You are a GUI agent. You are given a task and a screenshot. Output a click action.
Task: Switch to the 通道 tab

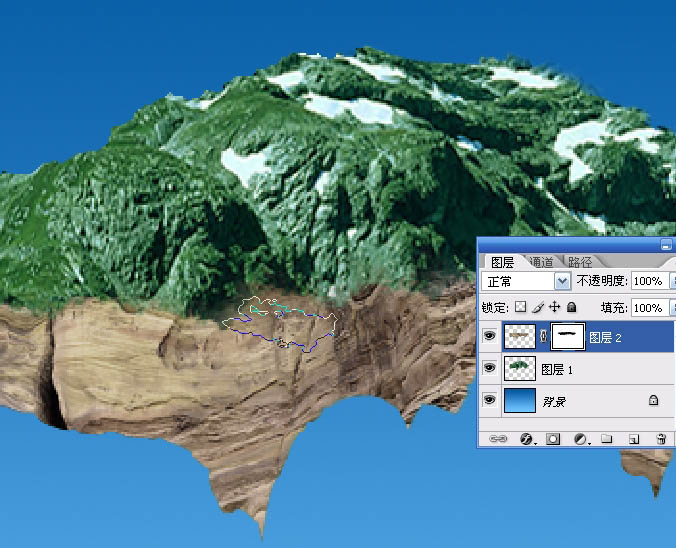point(541,262)
